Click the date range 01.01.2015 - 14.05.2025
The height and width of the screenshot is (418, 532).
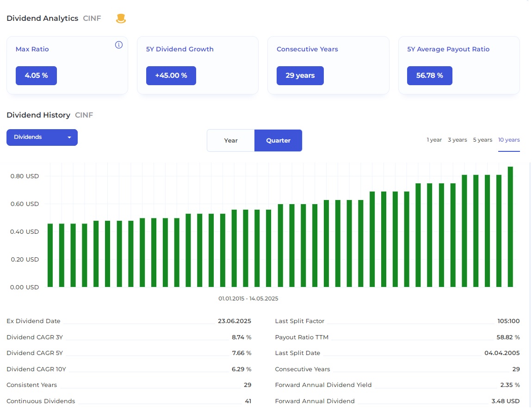point(248,299)
